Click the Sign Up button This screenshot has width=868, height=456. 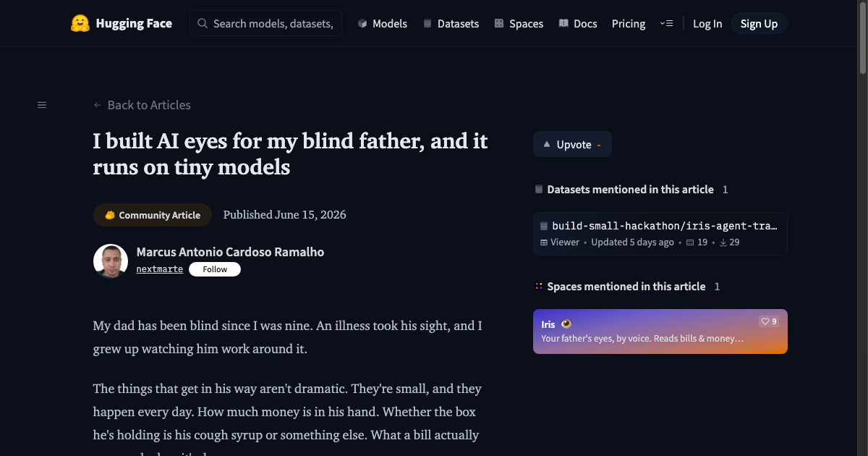click(x=759, y=23)
